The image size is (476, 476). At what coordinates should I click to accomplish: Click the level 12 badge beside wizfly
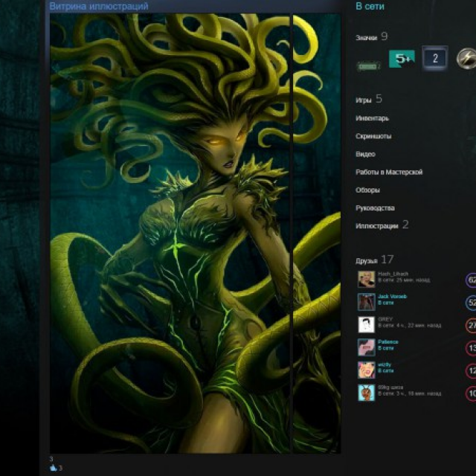[x=471, y=371]
